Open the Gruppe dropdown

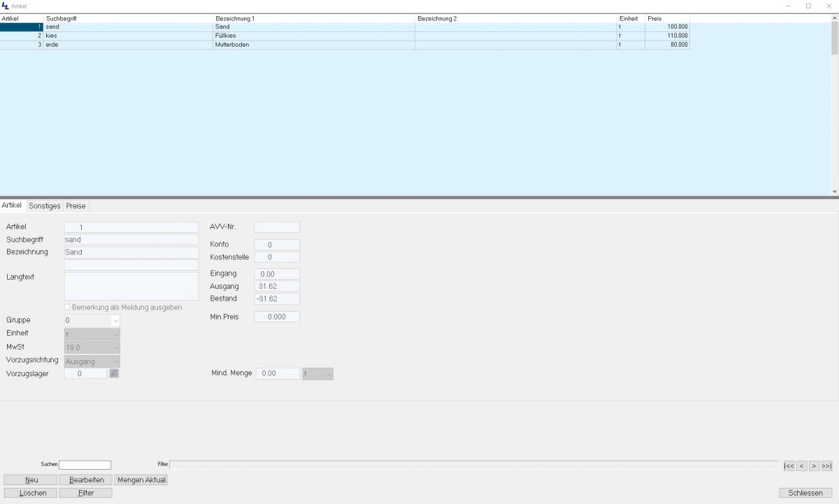coord(115,320)
